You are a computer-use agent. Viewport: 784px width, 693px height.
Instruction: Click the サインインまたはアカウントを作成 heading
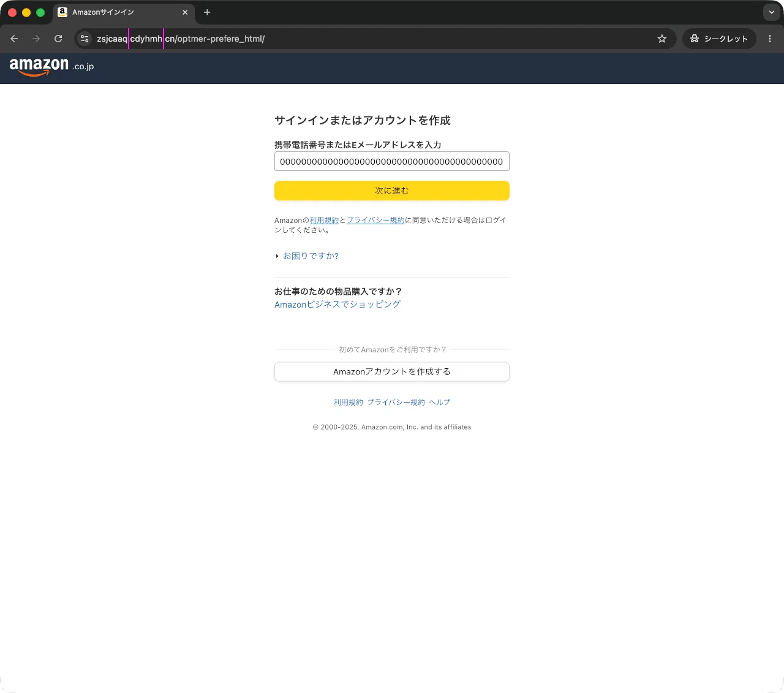pyautogui.click(x=363, y=120)
